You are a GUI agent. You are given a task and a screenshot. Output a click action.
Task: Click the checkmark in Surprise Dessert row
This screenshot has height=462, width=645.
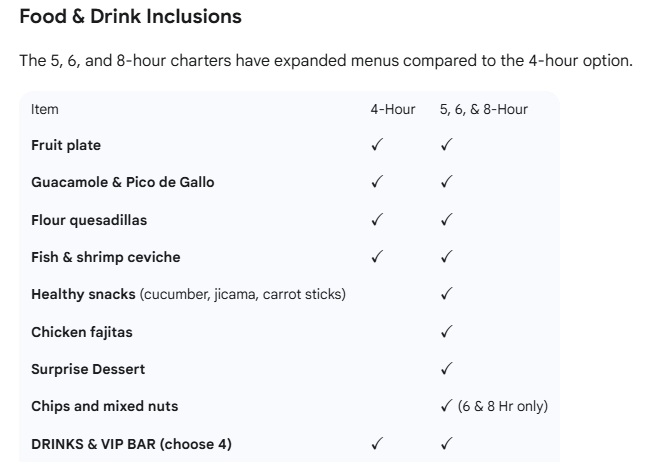pos(446,369)
